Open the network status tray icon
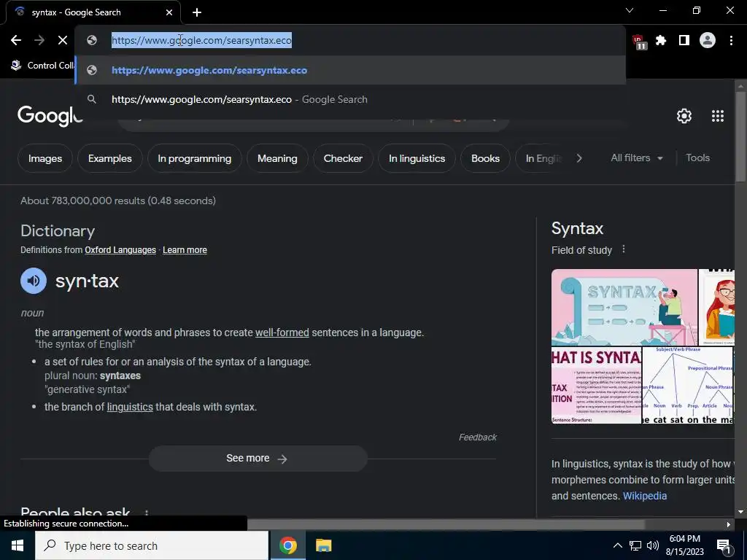The image size is (747, 560). click(x=635, y=545)
